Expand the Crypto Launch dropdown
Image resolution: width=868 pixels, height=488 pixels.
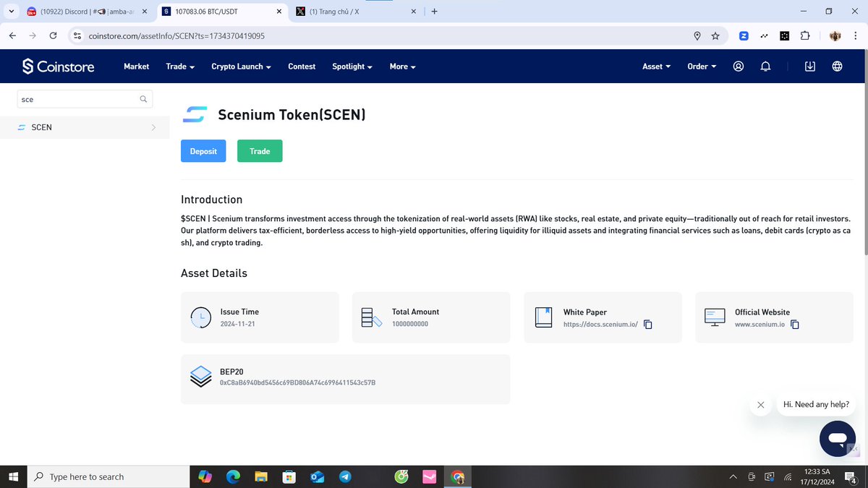coord(241,67)
